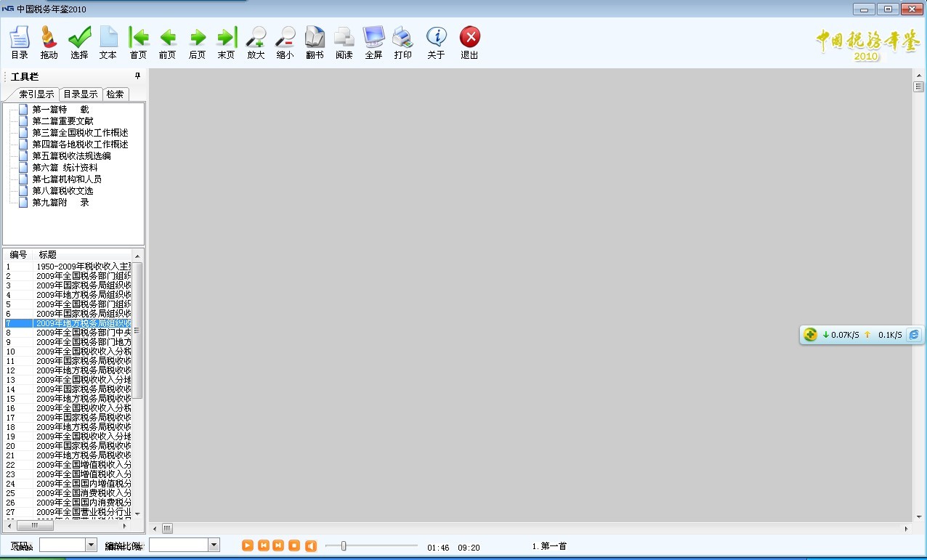927x560 pixels.
Task: Select list row 25 2009年全国消费税收入
Action: pyautogui.click(x=68, y=493)
